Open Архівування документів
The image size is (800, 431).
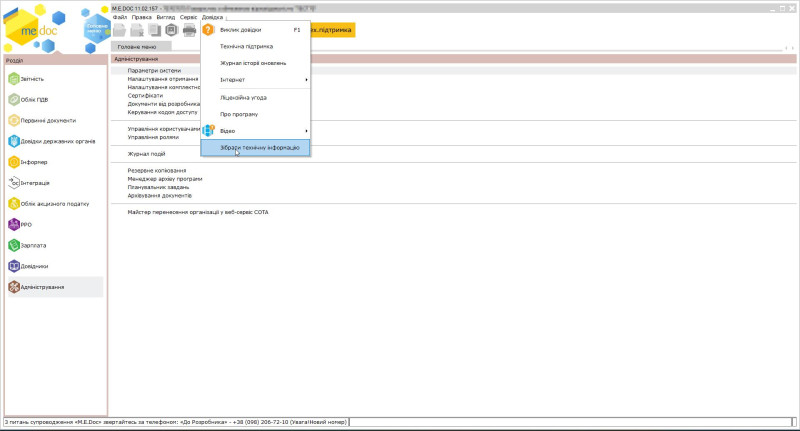[x=160, y=195]
